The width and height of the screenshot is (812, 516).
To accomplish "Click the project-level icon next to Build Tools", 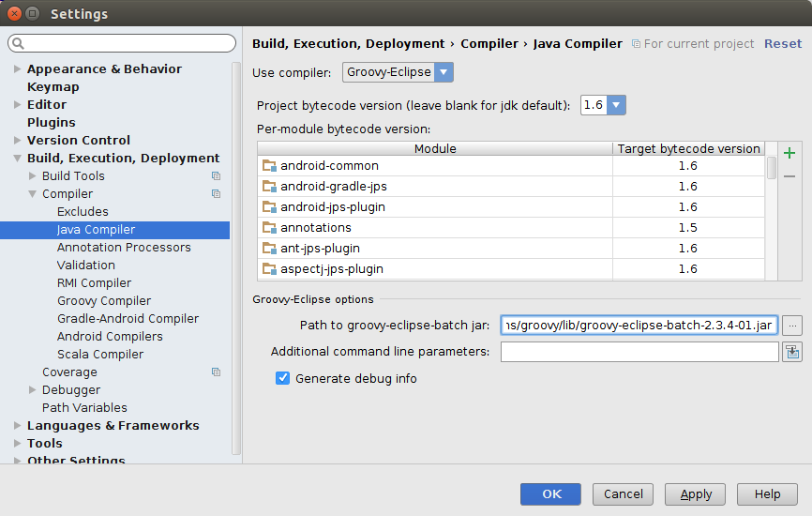I will 216,176.
